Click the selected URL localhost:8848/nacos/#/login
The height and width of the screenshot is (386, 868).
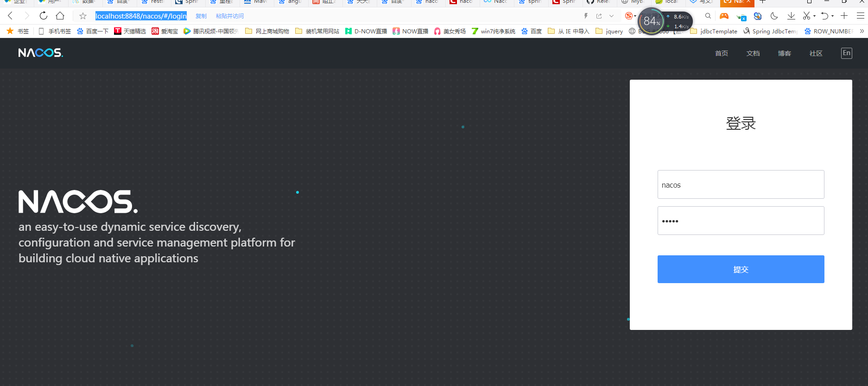(x=141, y=16)
